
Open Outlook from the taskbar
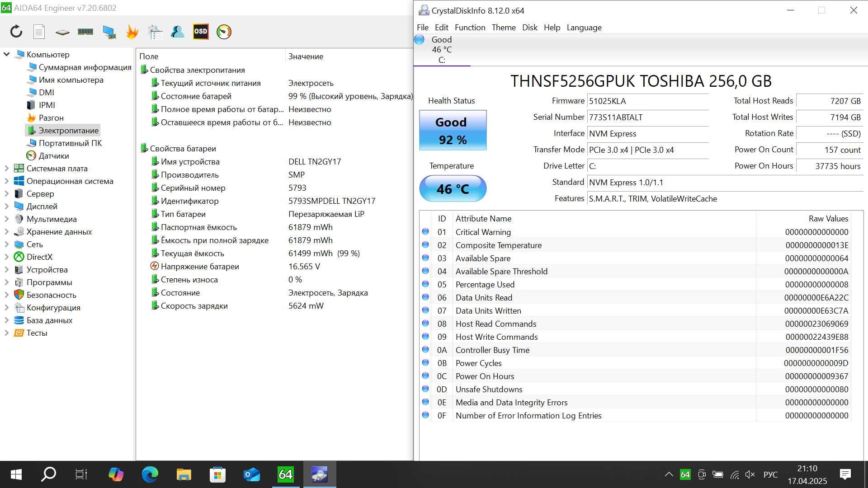click(x=251, y=474)
